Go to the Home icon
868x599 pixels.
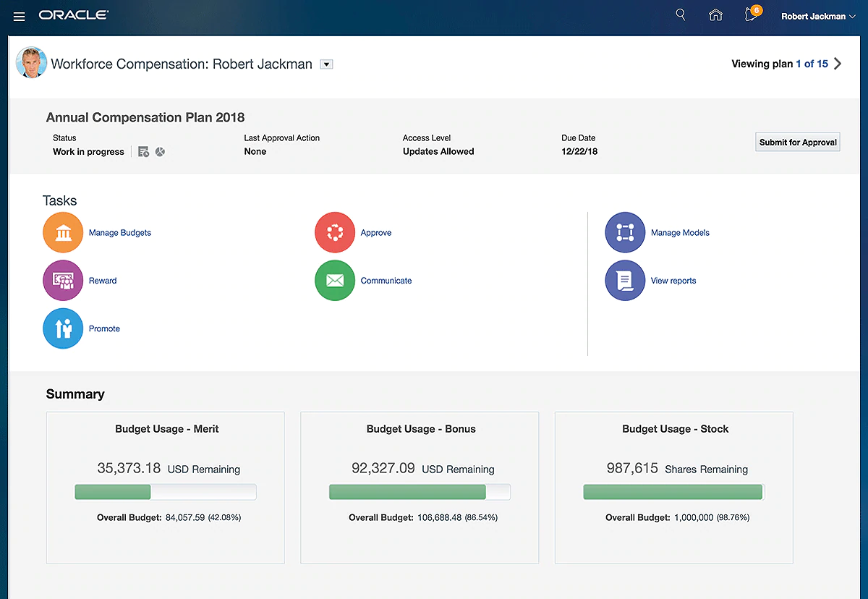coord(715,14)
